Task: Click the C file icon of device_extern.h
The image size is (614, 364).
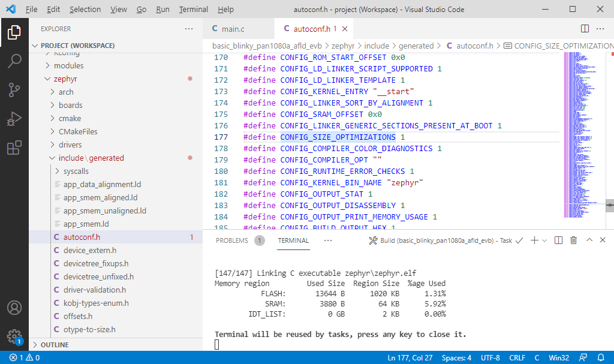Action: [56, 251]
